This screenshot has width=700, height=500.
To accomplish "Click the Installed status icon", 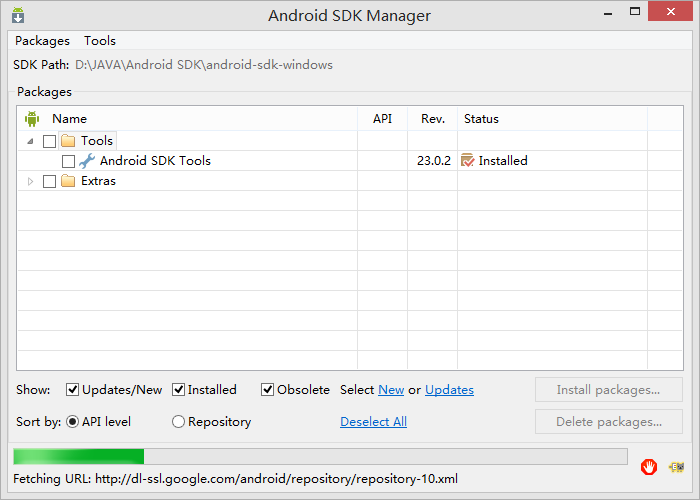I will (467, 160).
